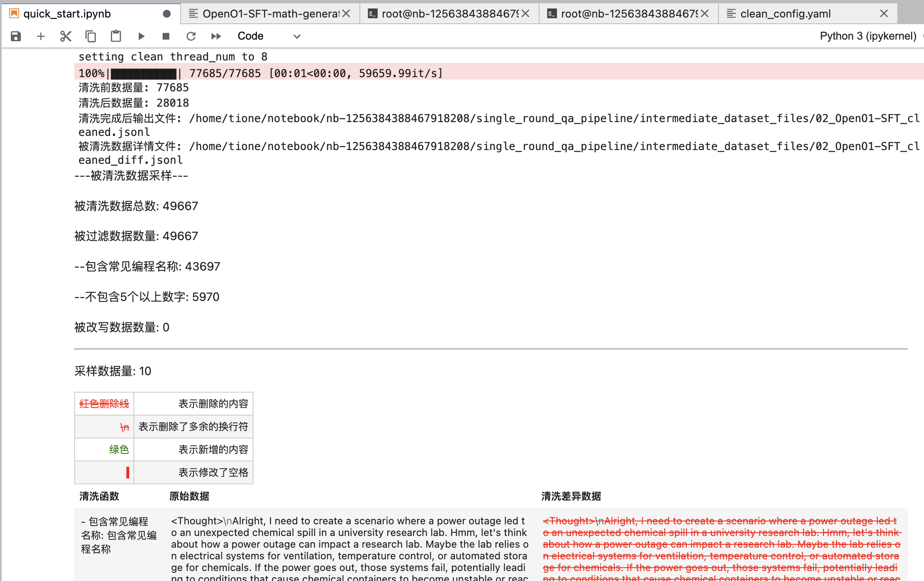
Task: Click the 原始数据 column header
Action: point(189,496)
